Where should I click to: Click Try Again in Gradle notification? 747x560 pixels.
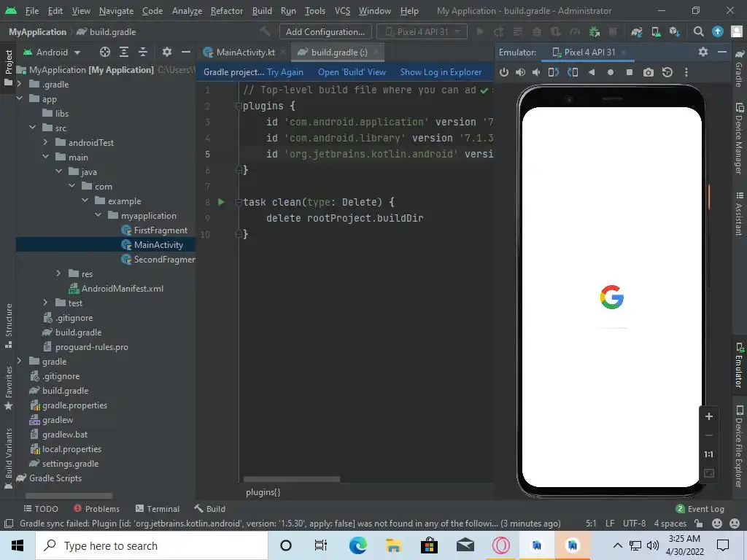tap(285, 72)
